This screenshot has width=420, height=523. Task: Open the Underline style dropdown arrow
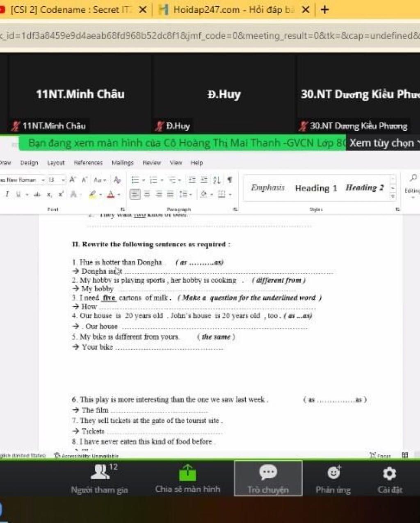tap(27, 195)
